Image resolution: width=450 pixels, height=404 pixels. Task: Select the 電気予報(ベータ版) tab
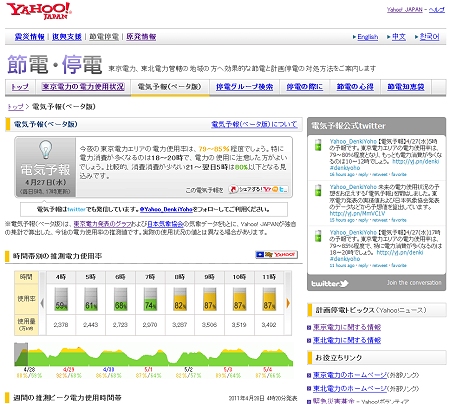(170, 87)
